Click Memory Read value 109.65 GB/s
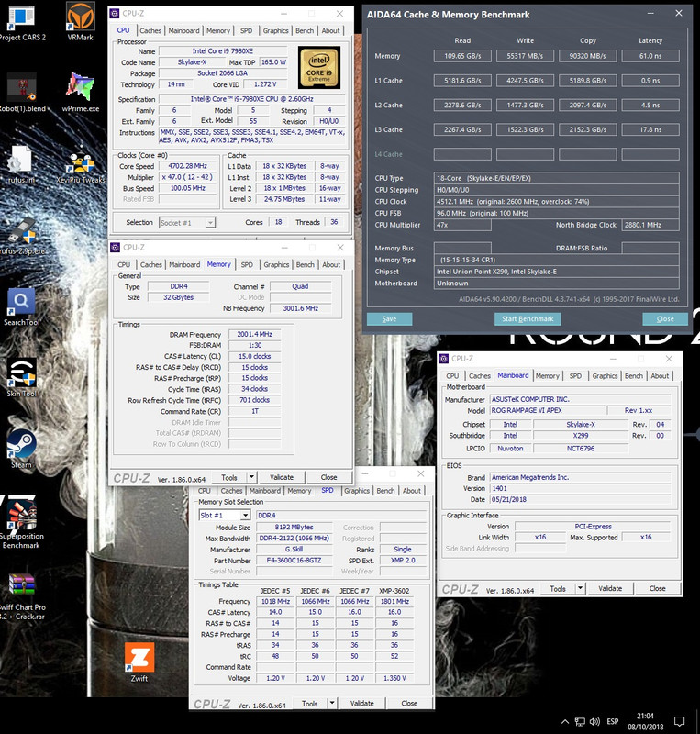Viewport: 700px width, 734px height. tap(462, 56)
